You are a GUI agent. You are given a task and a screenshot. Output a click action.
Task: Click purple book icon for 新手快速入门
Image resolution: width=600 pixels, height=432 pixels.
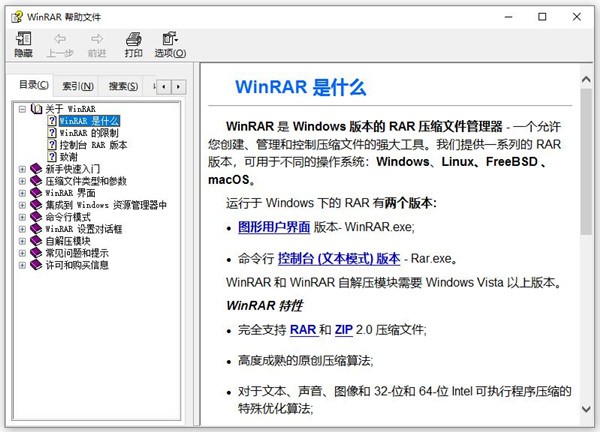(36, 168)
